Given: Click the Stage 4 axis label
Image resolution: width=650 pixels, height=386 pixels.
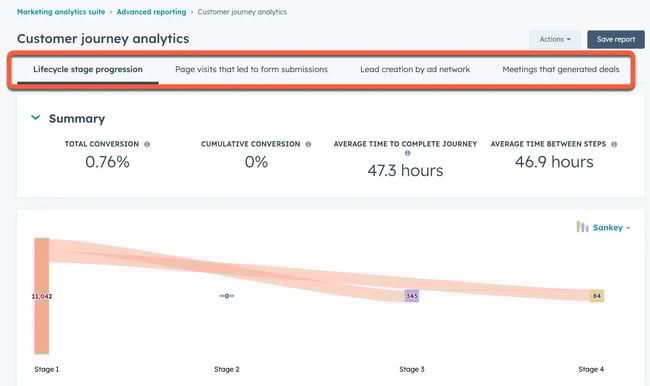Looking at the screenshot, I should 591,369.
